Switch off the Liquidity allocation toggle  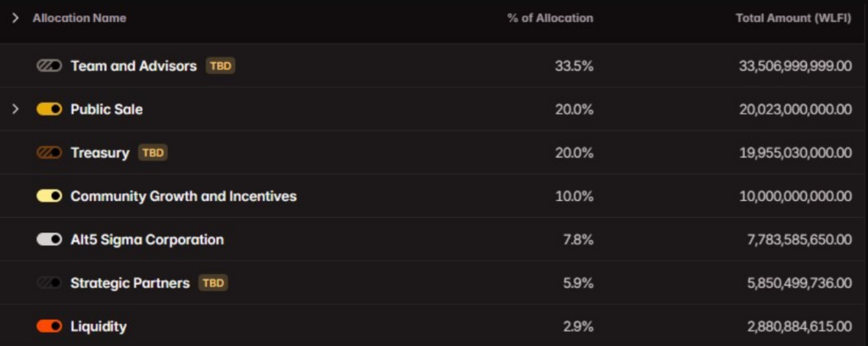pyautogui.click(x=49, y=326)
